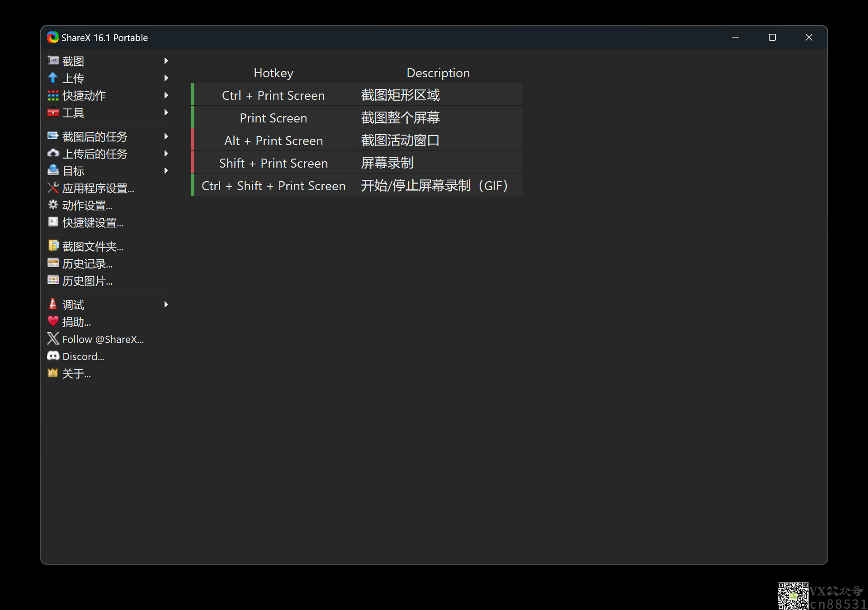Click the X logo icon
The height and width of the screenshot is (610, 868).
53,338
